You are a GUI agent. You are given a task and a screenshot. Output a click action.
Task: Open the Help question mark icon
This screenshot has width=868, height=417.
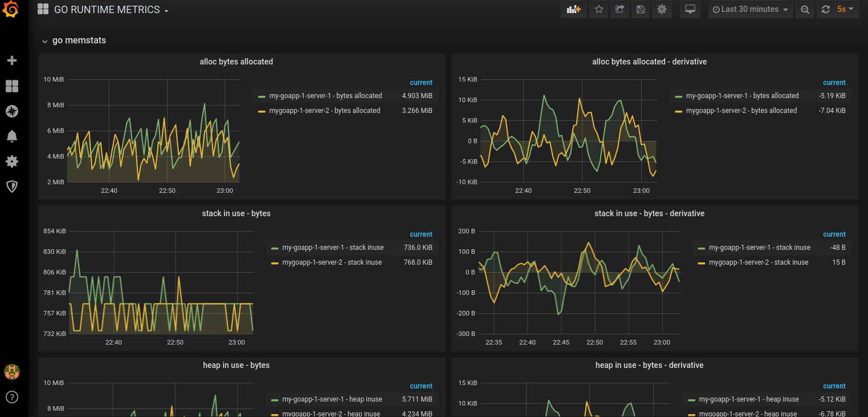pos(11,397)
